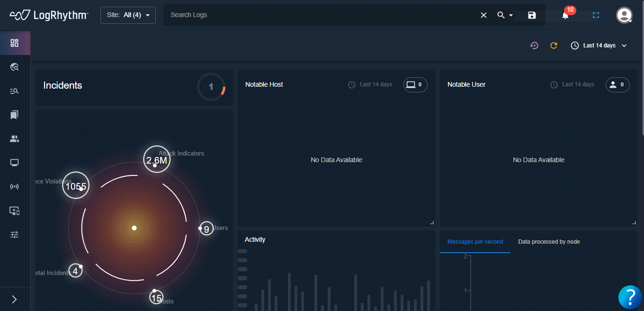This screenshot has width=644, height=311.
Task: Toggle fullscreen mode icon
Action: [x=596, y=15]
